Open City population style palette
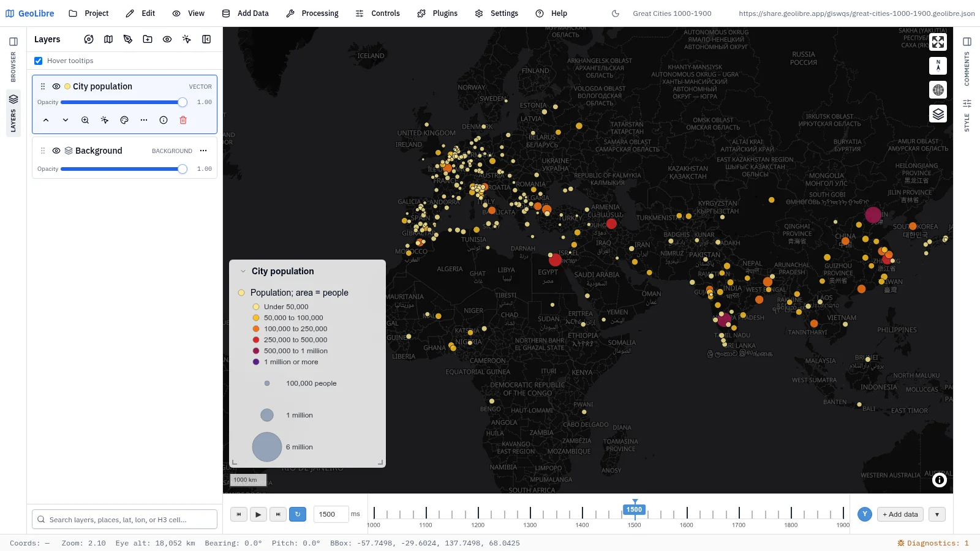This screenshot has height=551, width=980. [124, 120]
